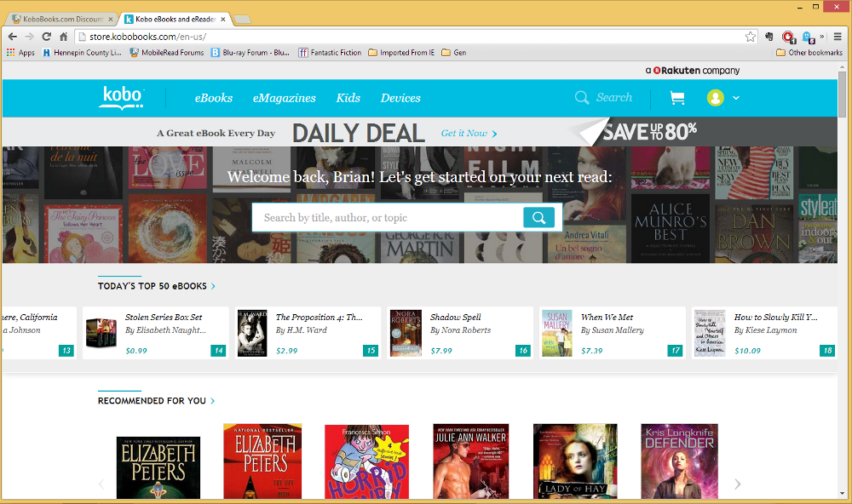This screenshot has width=852, height=504.
Task: Open the Kids menu
Action: (x=348, y=98)
